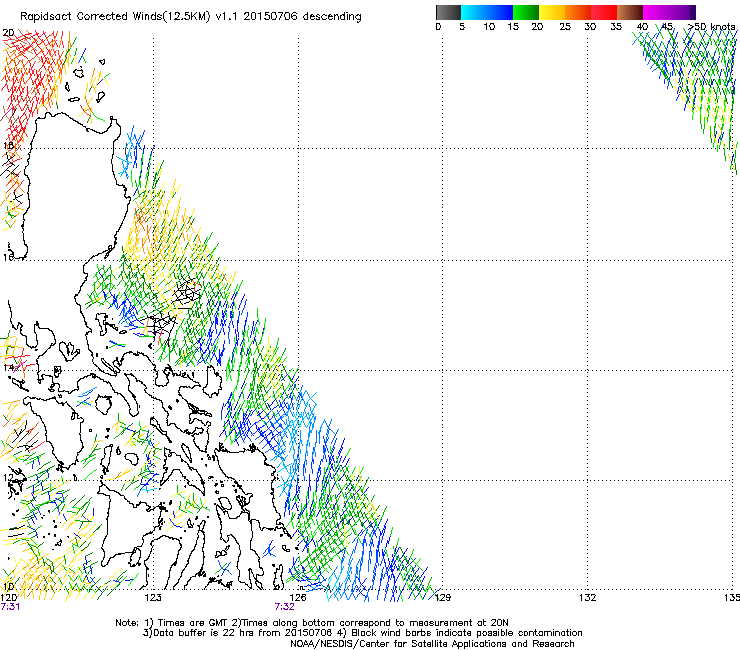Click the green 15-20 knots color band
This screenshot has width=740, height=650.
coord(526,12)
